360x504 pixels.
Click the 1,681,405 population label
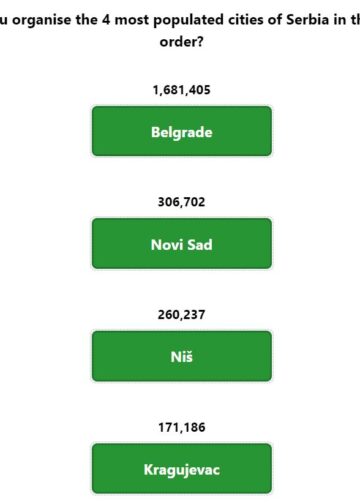[x=182, y=90]
